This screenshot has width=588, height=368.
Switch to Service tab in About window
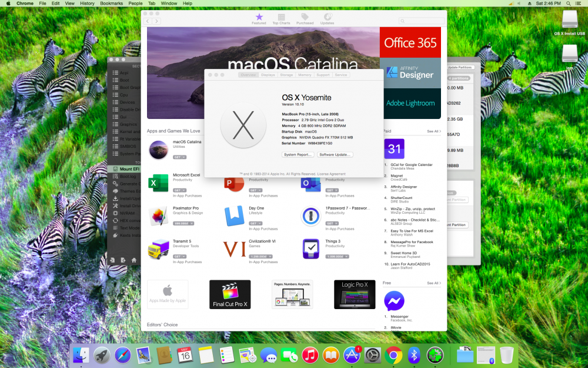tap(341, 75)
